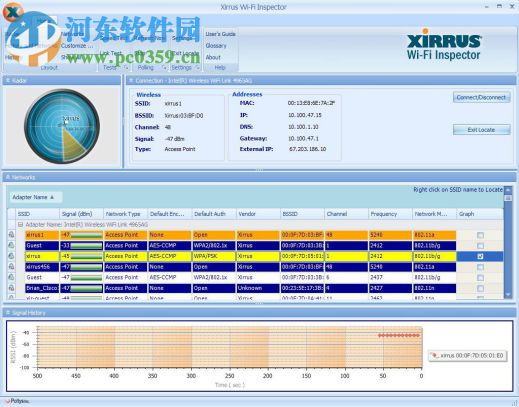
Task: Click lock icon beside xirrus1 row
Action: click(x=11, y=235)
